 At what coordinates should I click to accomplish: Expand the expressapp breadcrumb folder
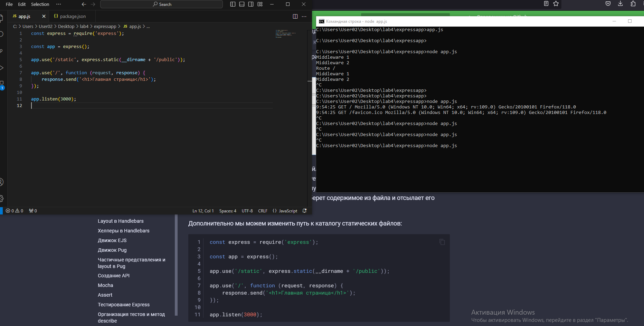pyautogui.click(x=105, y=26)
